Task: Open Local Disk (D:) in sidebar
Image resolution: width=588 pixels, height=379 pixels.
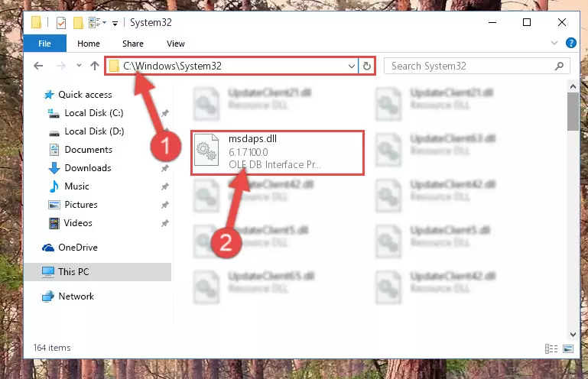Action: click(94, 131)
